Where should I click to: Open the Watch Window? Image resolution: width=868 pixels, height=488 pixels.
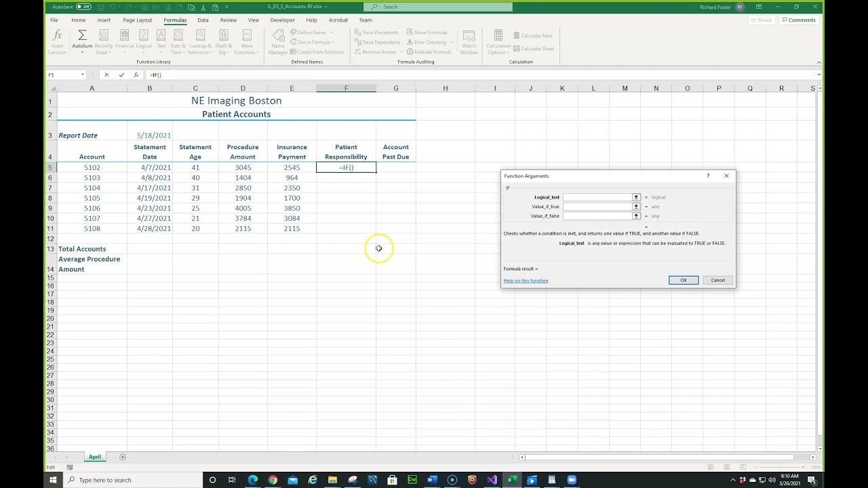click(x=469, y=43)
